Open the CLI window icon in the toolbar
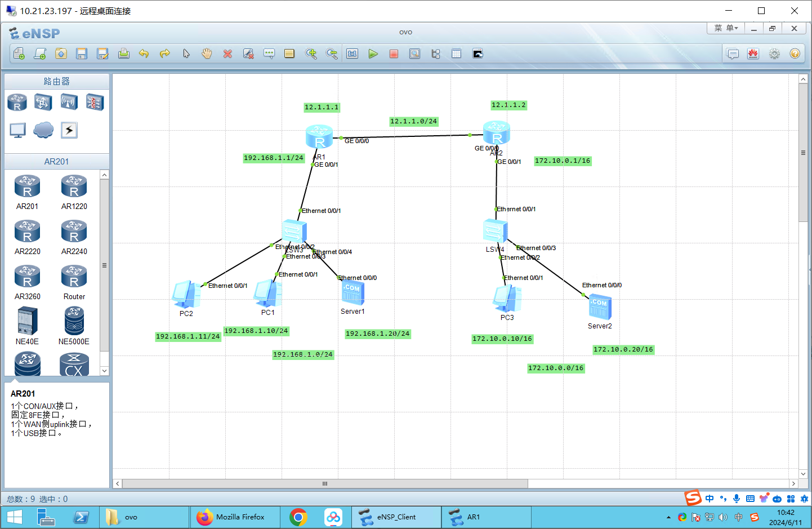Viewport: 812px width, 529px height. pos(478,54)
